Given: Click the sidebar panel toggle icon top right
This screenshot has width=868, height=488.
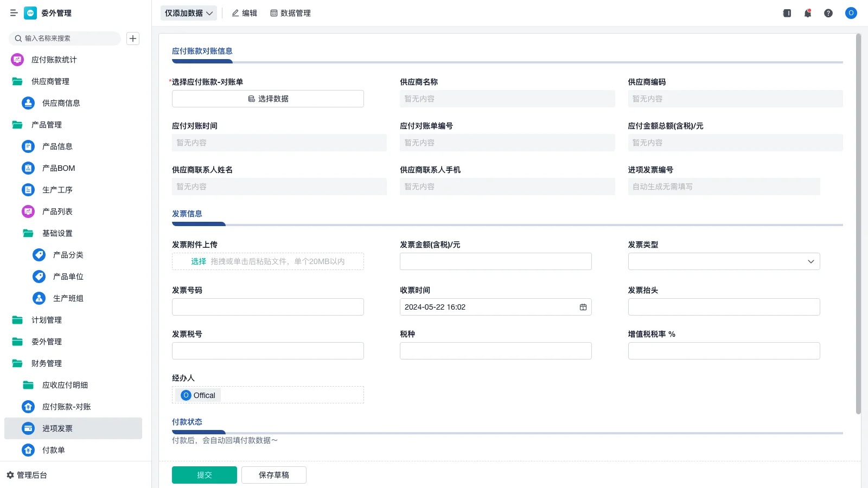Looking at the screenshot, I should pos(787,13).
